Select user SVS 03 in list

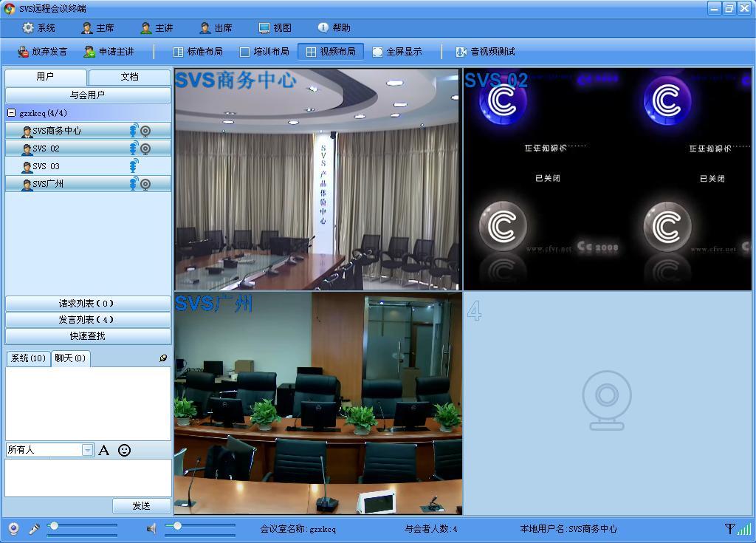point(88,166)
